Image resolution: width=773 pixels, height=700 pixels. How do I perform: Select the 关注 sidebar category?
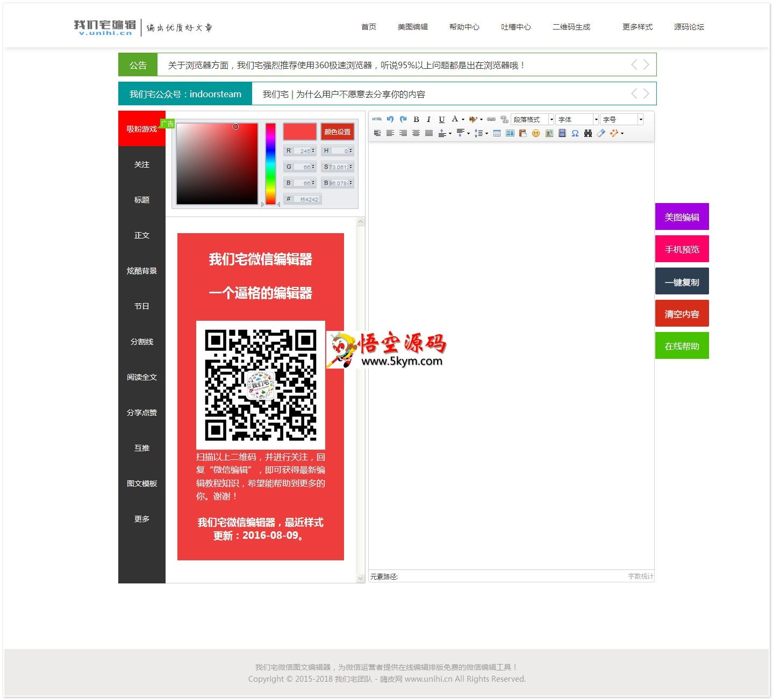(142, 164)
